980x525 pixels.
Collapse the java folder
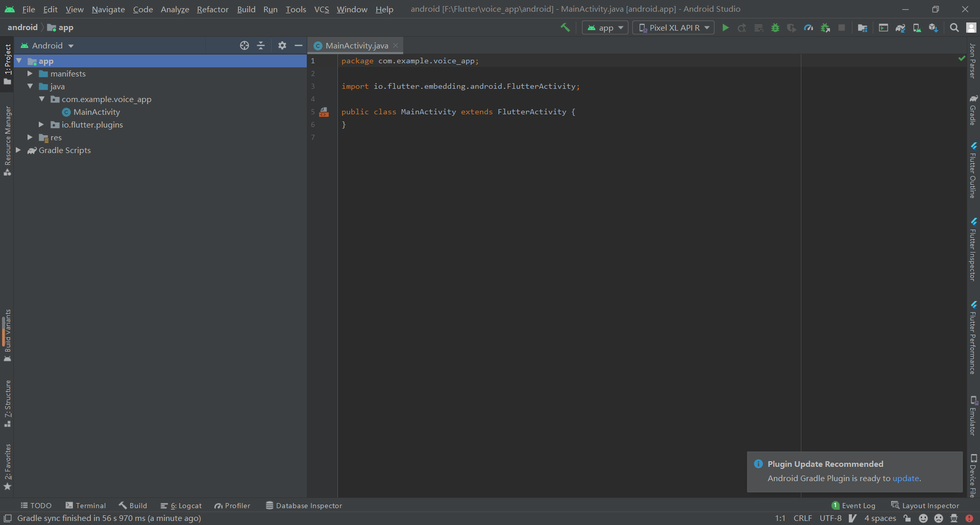coord(30,86)
